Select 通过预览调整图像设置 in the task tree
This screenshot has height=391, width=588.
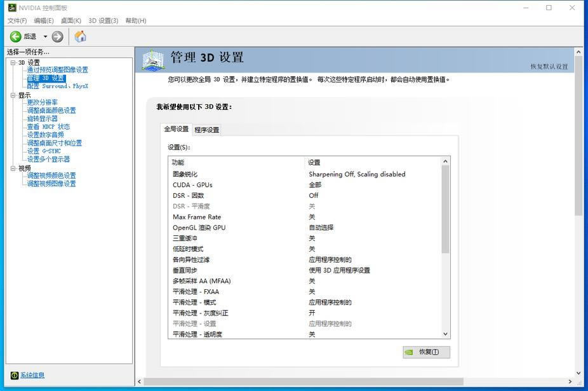[x=57, y=70]
